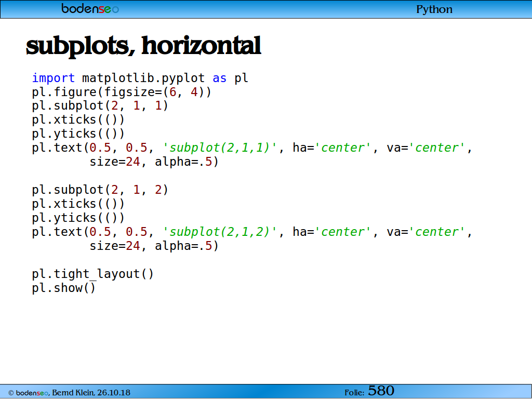The height and width of the screenshot is (399, 532).
Task: Click the 'pl.show()' line
Action: click(x=64, y=288)
